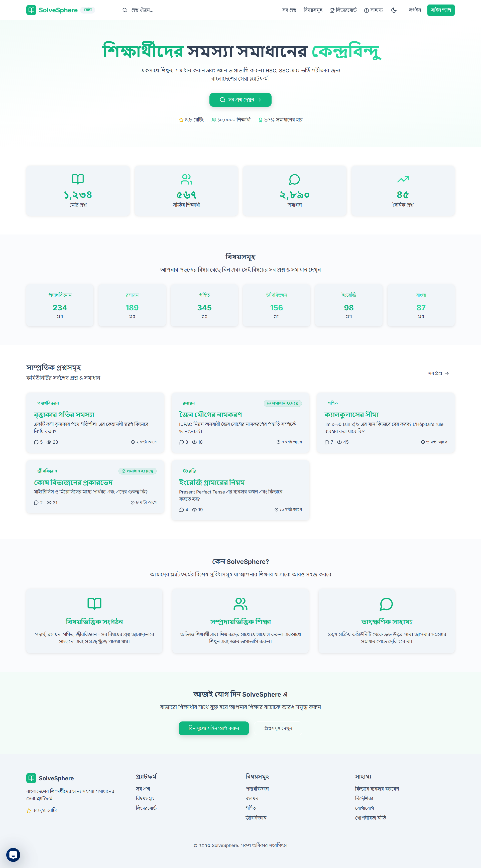Click the বিনামূল্যে সাইন আপ করুন button
The image size is (481, 868).
[x=214, y=728]
